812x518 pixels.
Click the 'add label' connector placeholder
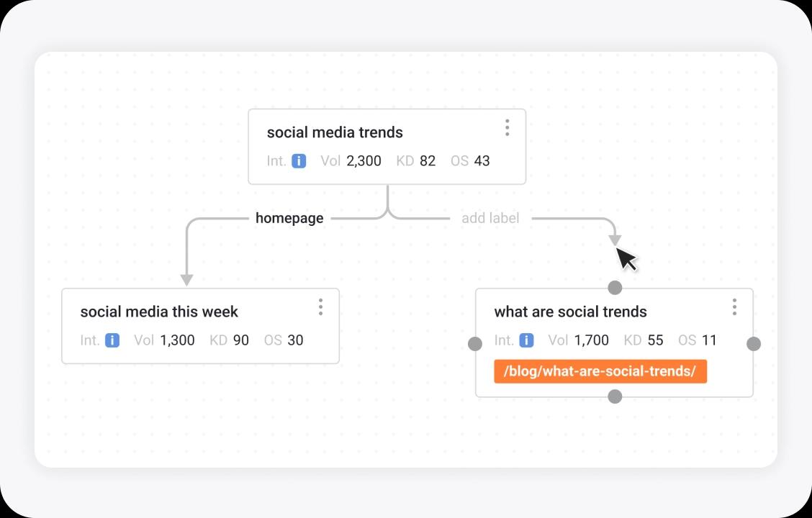tap(490, 218)
